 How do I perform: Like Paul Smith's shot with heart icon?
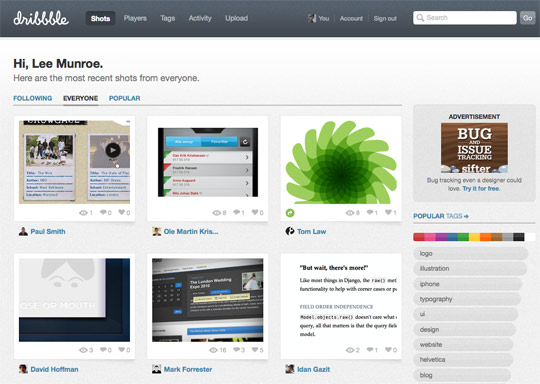(122, 212)
